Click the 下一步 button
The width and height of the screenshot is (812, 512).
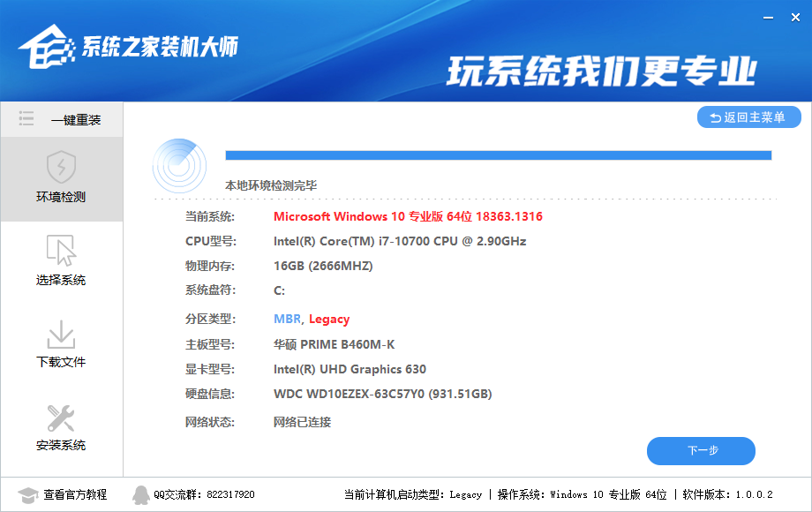coord(701,450)
